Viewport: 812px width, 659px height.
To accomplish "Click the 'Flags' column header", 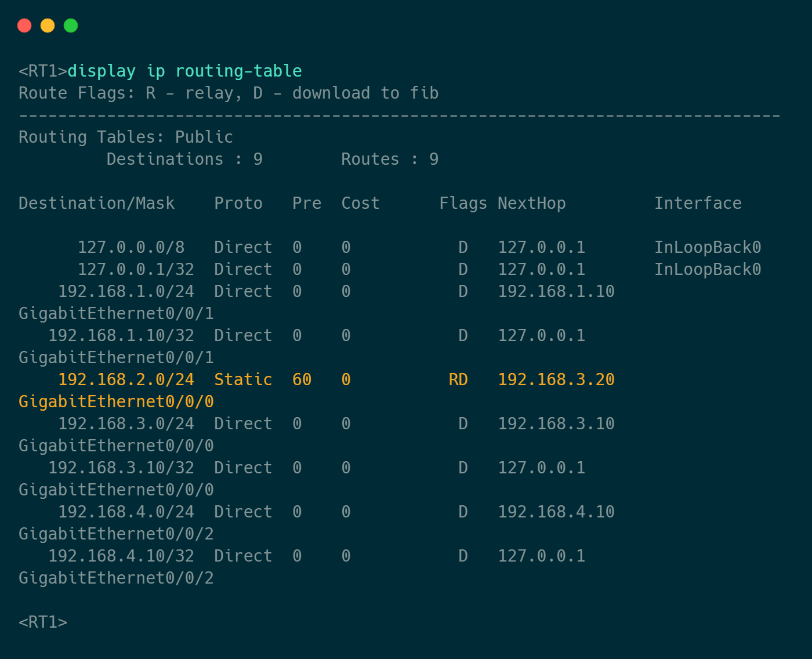I will (463, 203).
